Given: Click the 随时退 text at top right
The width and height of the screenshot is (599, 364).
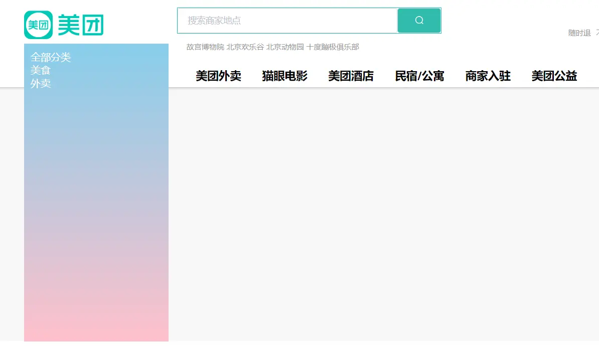Looking at the screenshot, I should point(579,33).
